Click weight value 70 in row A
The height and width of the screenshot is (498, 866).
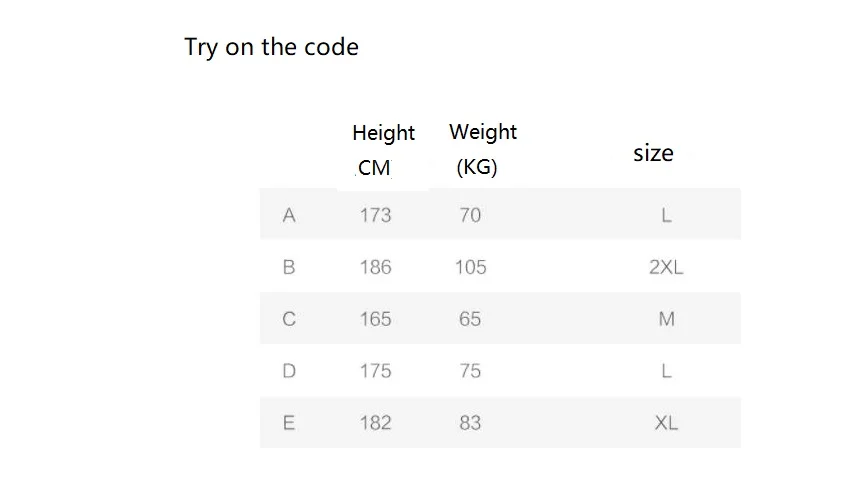(470, 215)
